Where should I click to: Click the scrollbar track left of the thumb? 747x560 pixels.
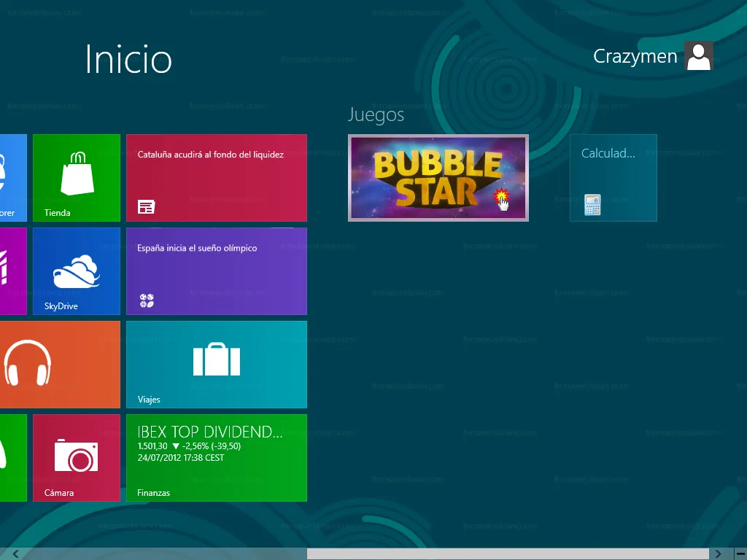pyautogui.click(x=164, y=554)
